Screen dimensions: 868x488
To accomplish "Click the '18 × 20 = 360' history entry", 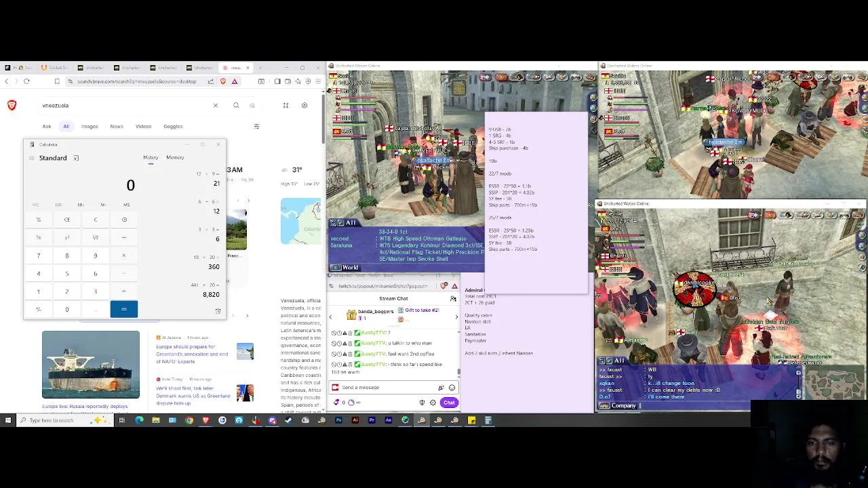I will pos(207,262).
